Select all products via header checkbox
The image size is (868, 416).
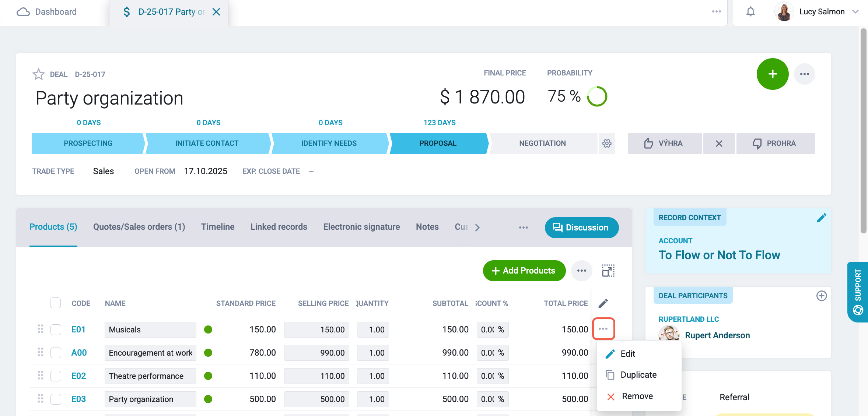[x=55, y=303]
